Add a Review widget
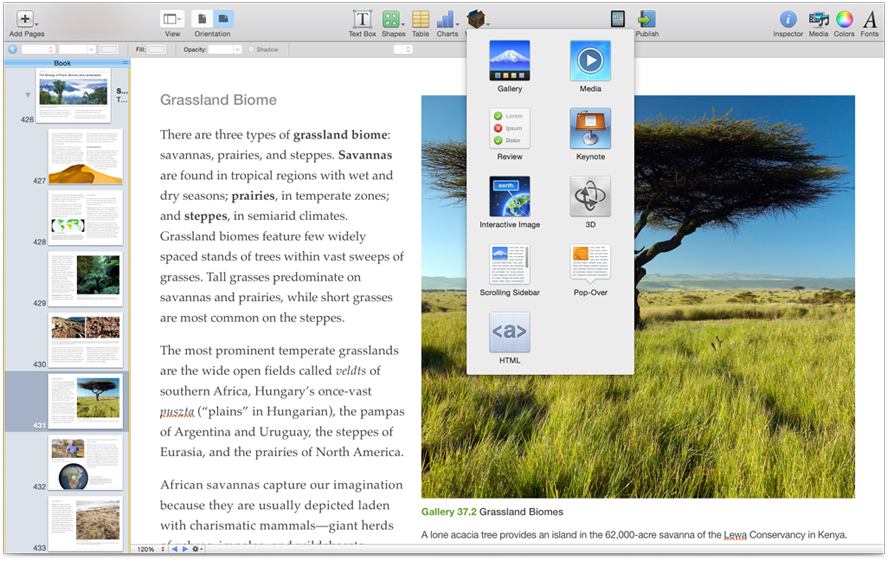Viewport: 888px width, 562px height. [x=510, y=130]
